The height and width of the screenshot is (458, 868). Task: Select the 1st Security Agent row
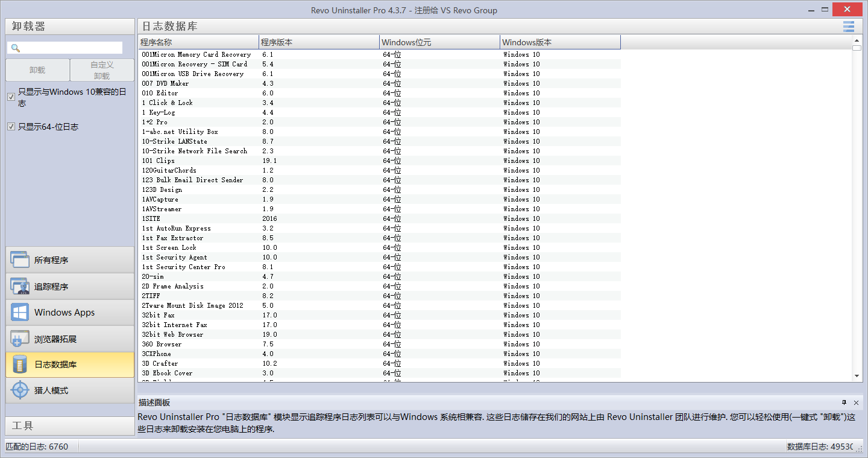[x=380, y=257]
